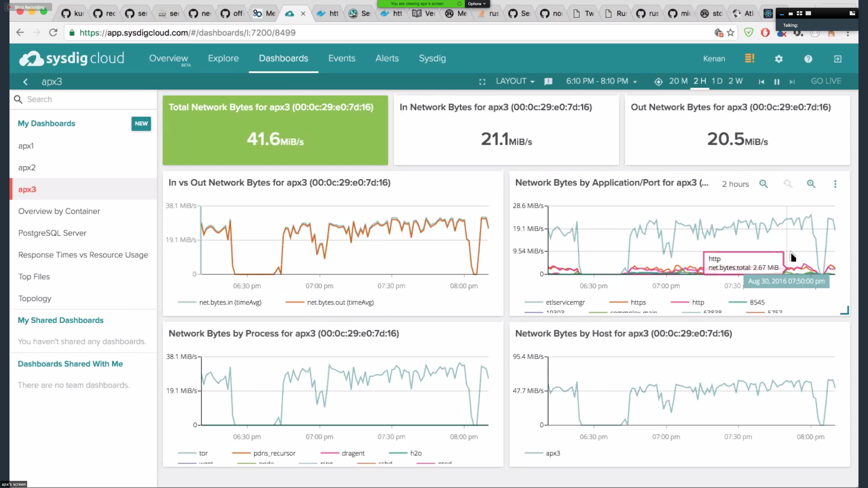
Task: Click the sidebar search magnifier icon
Action: 18,99
